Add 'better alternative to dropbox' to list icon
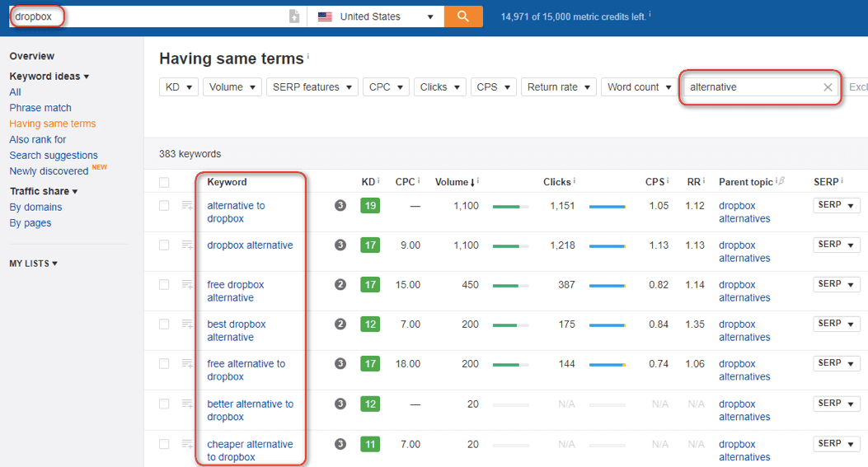 (187, 404)
